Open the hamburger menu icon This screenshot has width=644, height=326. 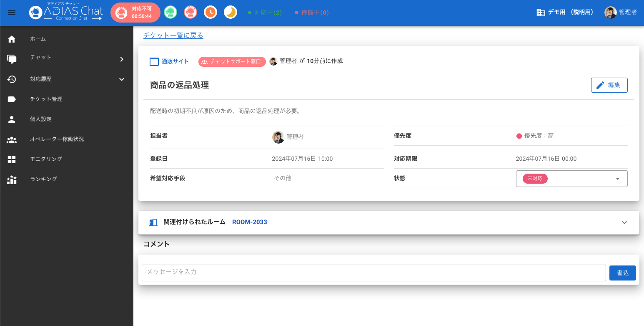[12, 13]
